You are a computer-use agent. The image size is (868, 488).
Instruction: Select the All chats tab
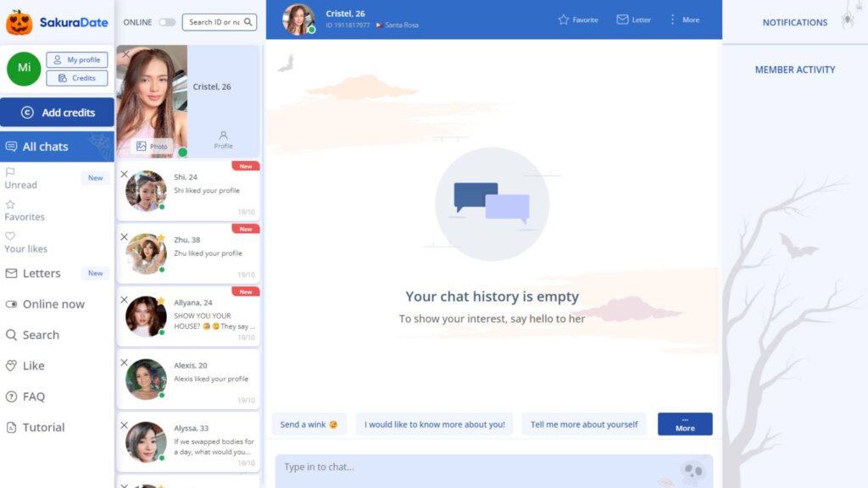(x=57, y=147)
